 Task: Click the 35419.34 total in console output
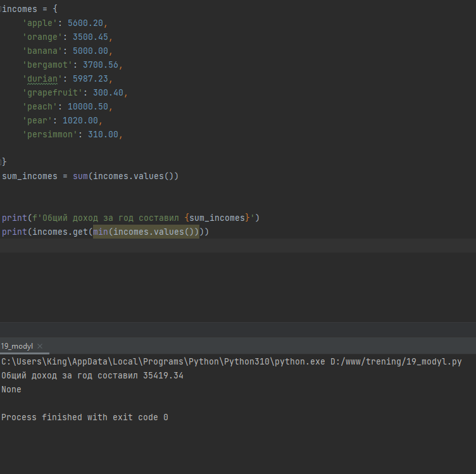[163, 376]
